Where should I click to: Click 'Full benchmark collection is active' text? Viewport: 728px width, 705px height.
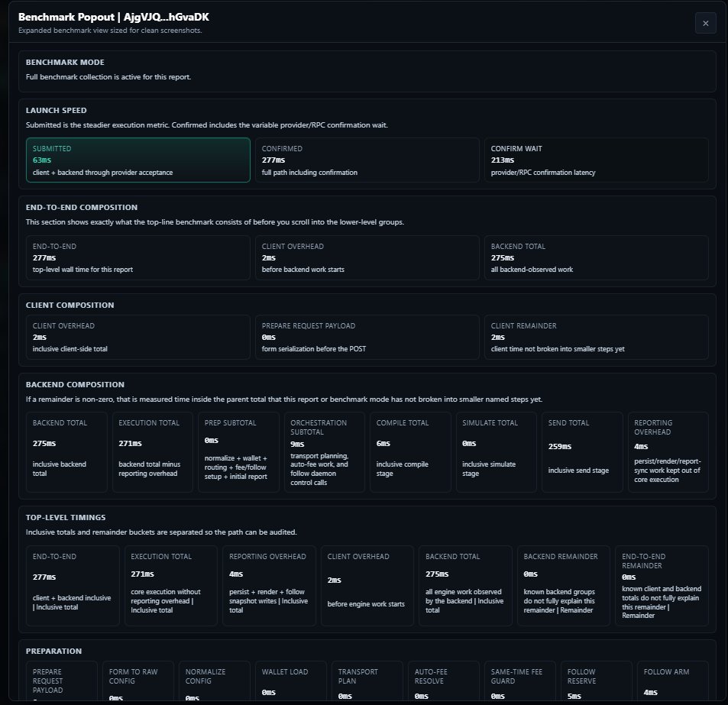pyautogui.click(x=108, y=77)
